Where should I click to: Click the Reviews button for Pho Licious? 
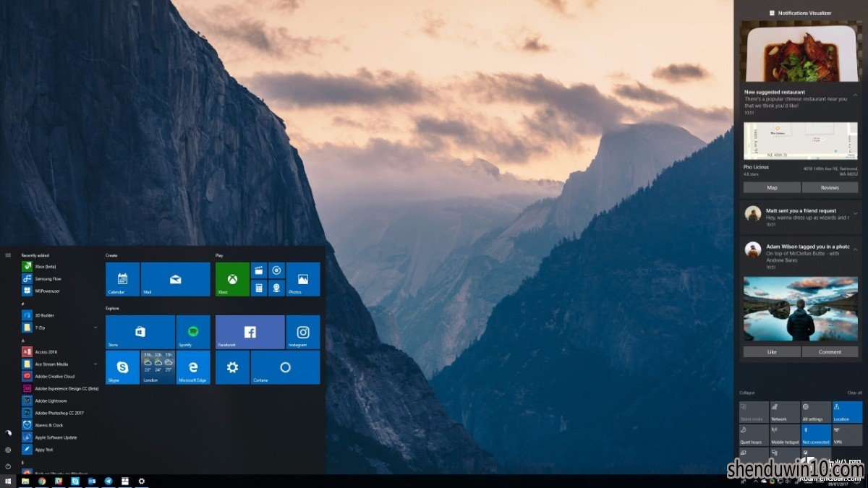coord(830,187)
